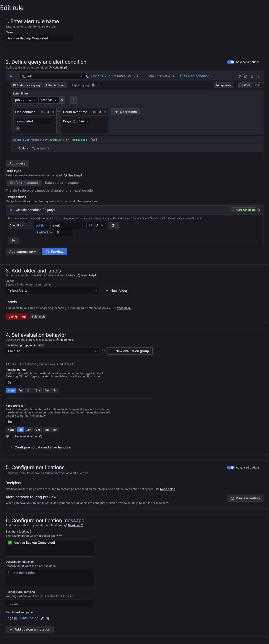This screenshot has height=644, width=269.
Task: Edit linked dashboard panel pencil icon
Action: (42, 618)
